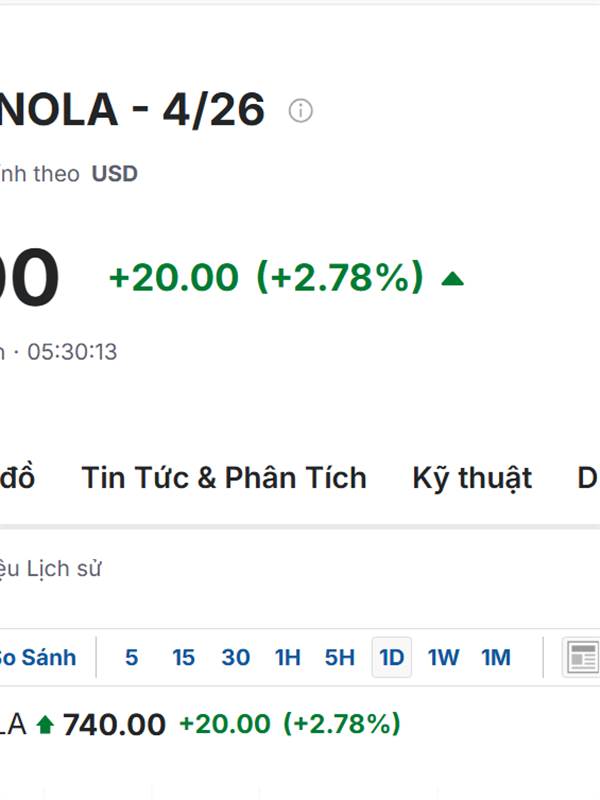Select the 30-minute chart interval
600x800 pixels.
coord(236,657)
